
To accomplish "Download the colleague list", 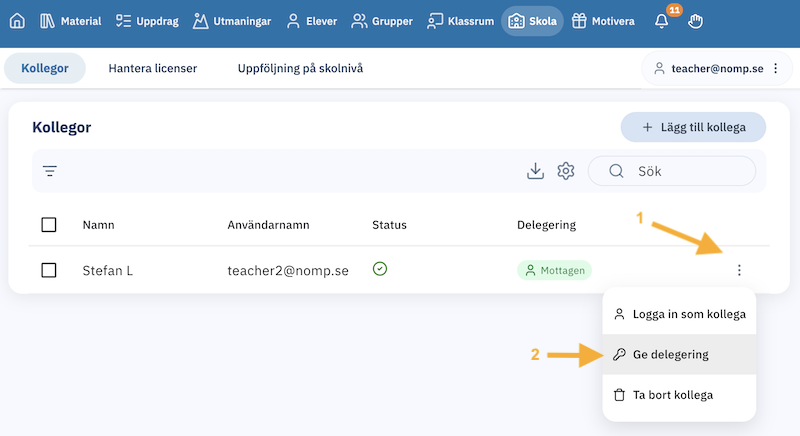I will click(x=535, y=171).
